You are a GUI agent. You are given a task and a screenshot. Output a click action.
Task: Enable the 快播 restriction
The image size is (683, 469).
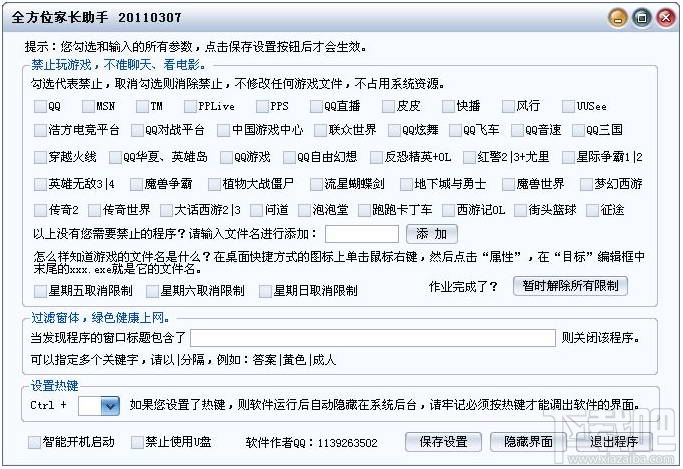[x=448, y=106]
